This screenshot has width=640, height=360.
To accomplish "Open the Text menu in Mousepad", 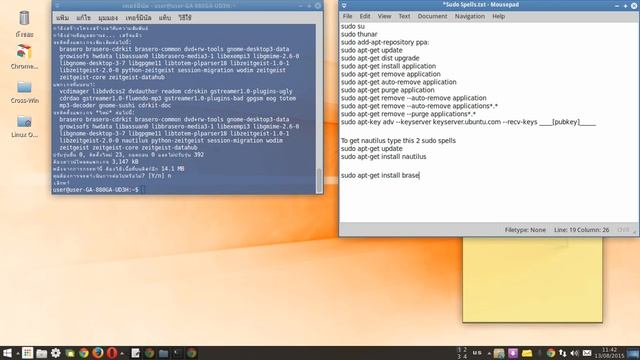I will [404, 16].
